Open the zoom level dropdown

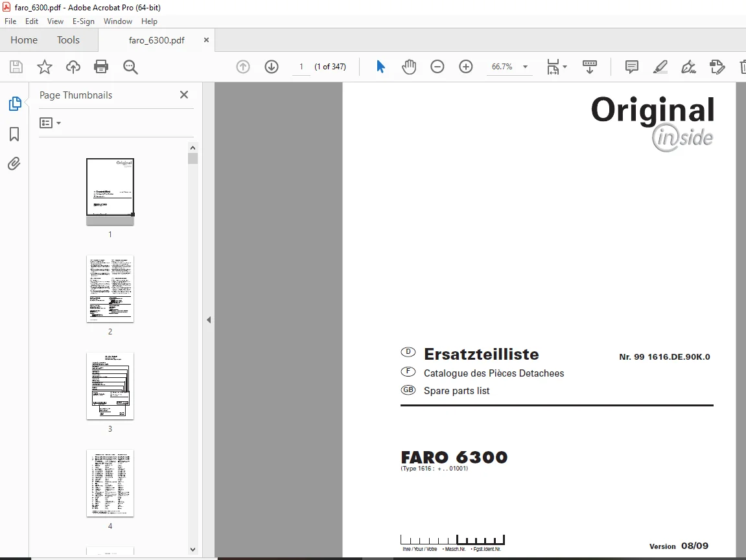click(525, 67)
